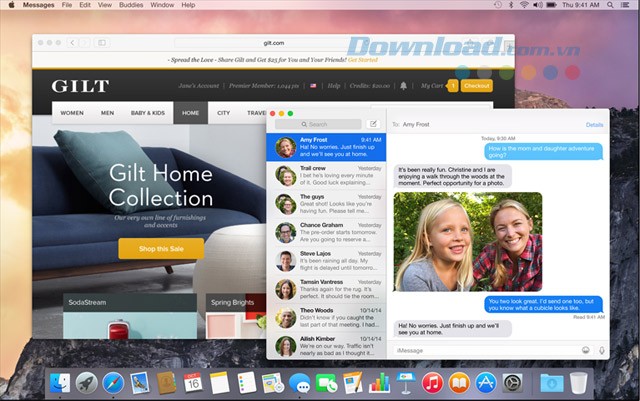
Task: Open FaceTime from the dock
Action: [326, 382]
